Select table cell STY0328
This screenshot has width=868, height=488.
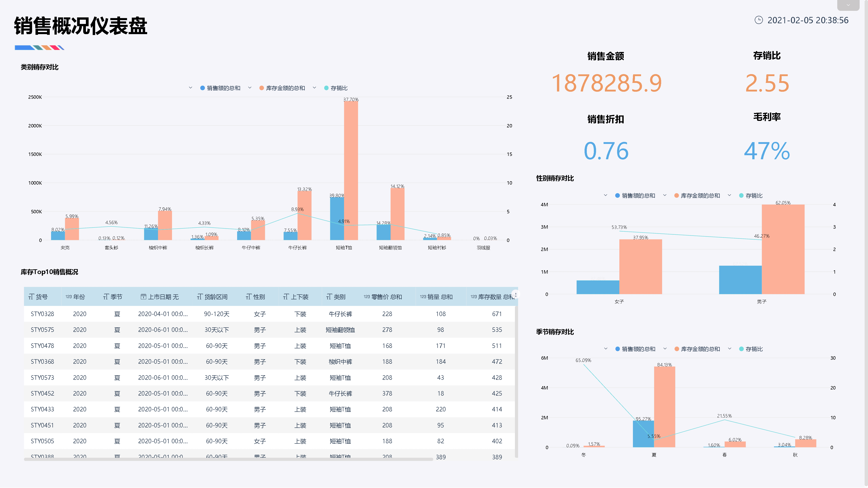pos(42,314)
